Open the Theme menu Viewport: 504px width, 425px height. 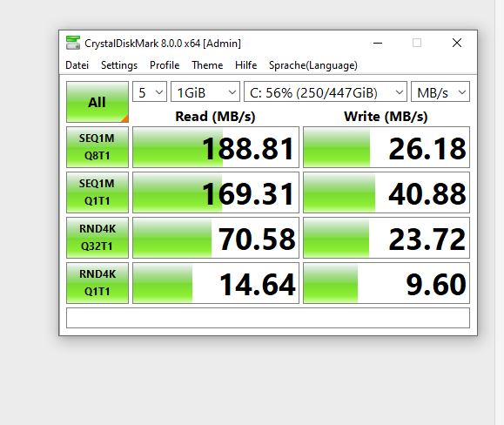207,65
